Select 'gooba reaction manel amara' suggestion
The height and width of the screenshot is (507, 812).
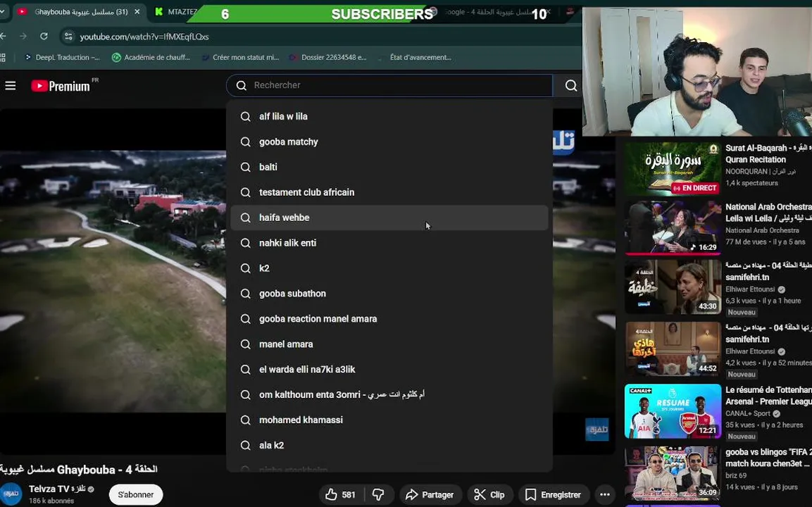[x=389, y=319]
